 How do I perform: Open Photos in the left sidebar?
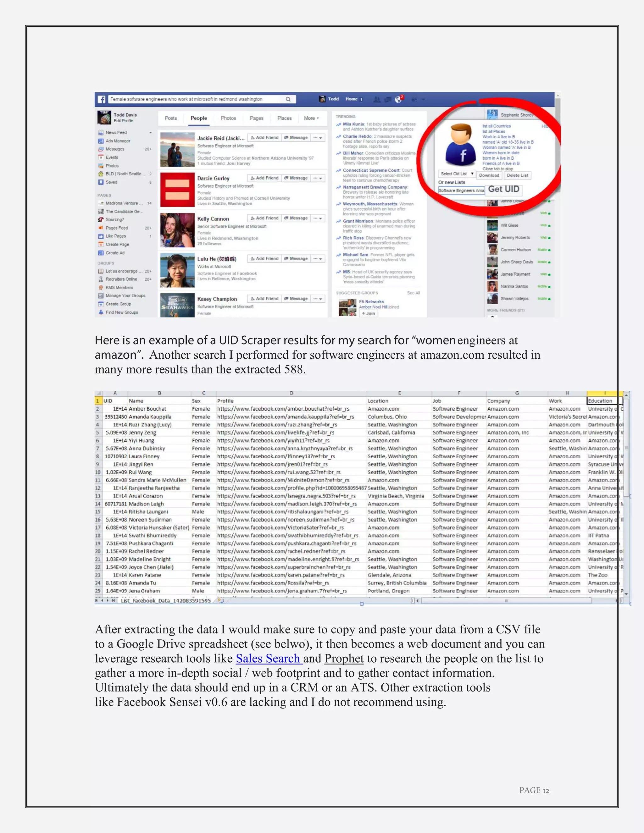[112, 166]
